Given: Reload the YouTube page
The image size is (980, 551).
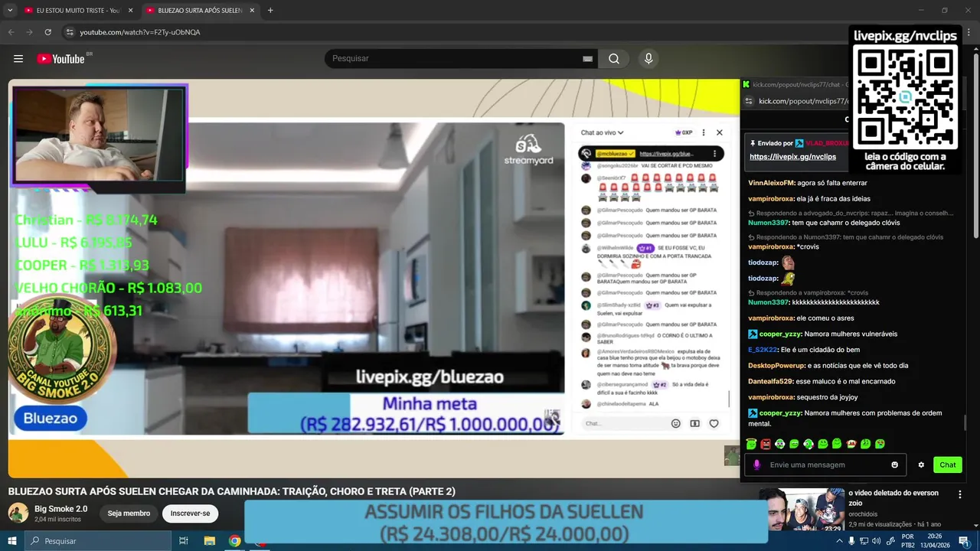Looking at the screenshot, I should (x=47, y=32).
